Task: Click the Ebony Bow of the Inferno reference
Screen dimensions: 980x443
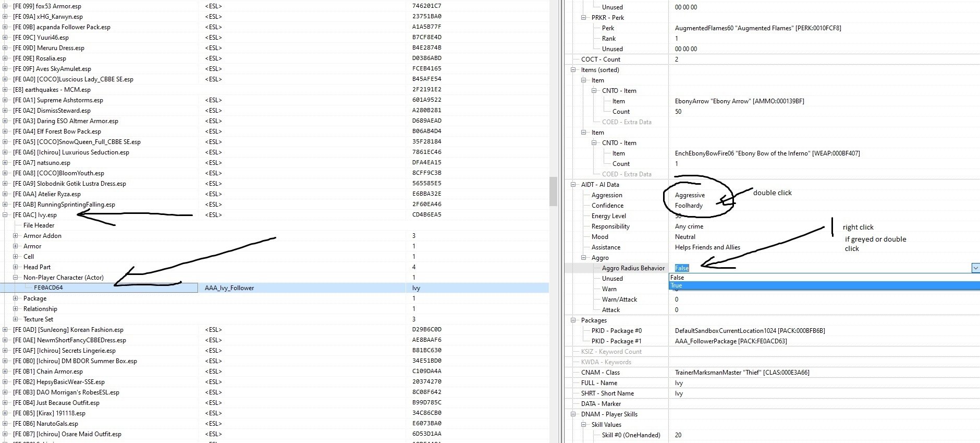Action: 767,153
